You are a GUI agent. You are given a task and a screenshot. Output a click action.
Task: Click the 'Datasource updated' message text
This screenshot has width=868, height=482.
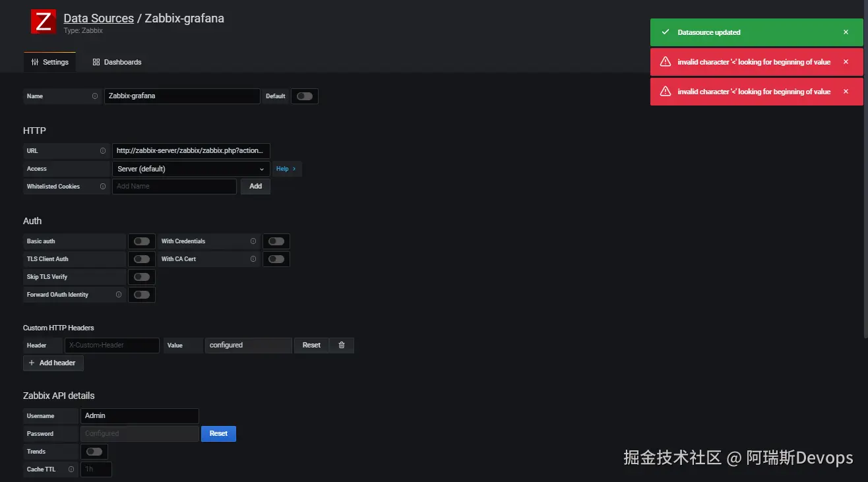click(709, 32)
